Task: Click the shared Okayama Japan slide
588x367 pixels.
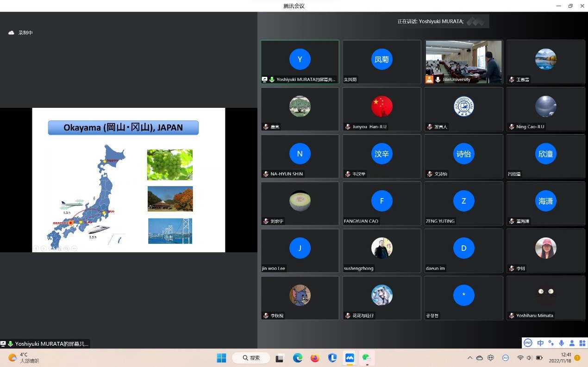Action: 128,180
